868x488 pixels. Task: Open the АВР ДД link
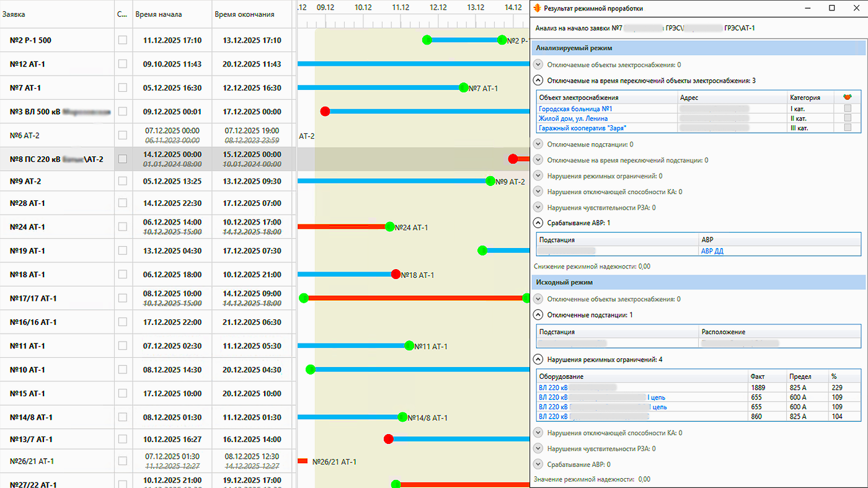pyautogui.click(x=712, y=251)
